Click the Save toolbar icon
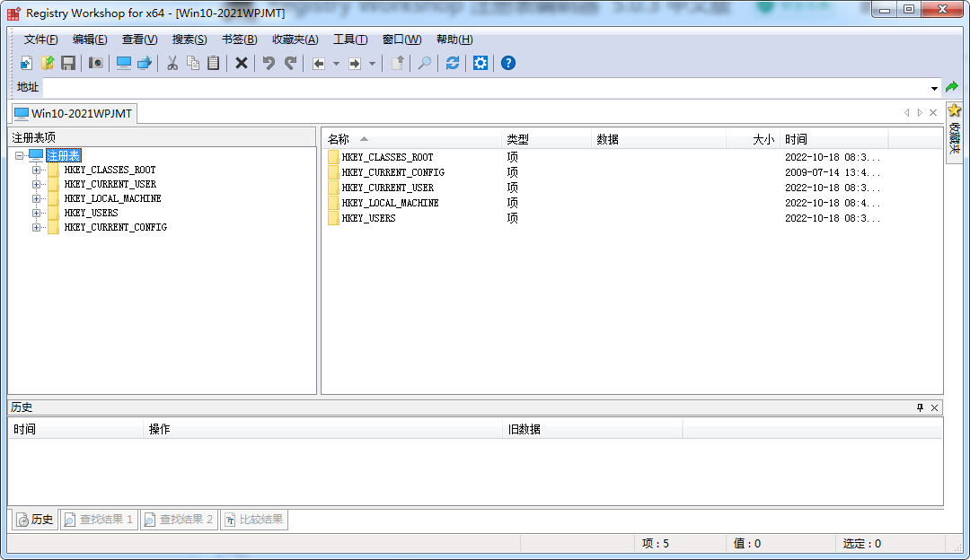 coord(67,63)
